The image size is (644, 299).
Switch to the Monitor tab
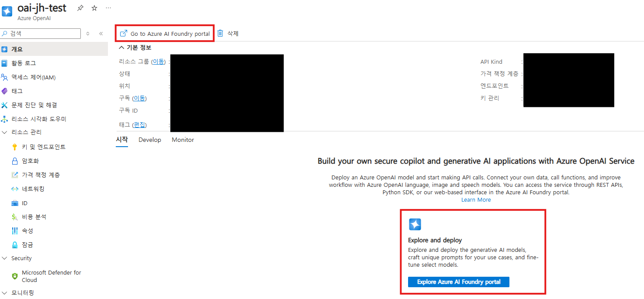pos(183,140)
